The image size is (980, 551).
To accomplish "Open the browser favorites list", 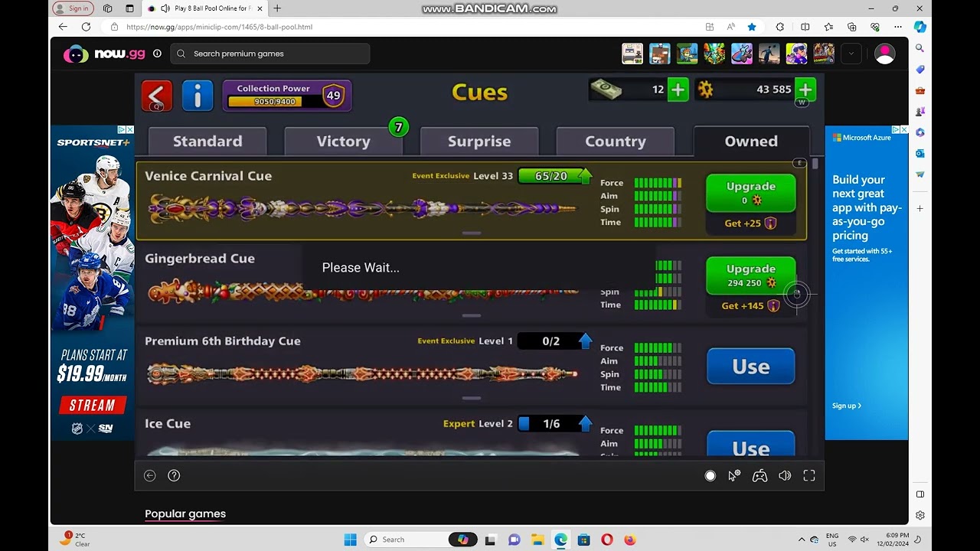I will click(828, 27).
